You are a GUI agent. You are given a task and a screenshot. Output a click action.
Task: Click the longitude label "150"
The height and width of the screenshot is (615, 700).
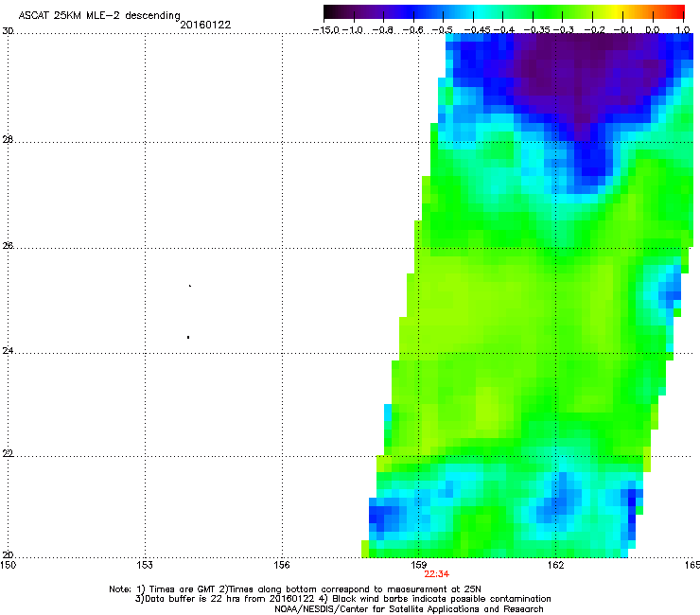(8, 565)
